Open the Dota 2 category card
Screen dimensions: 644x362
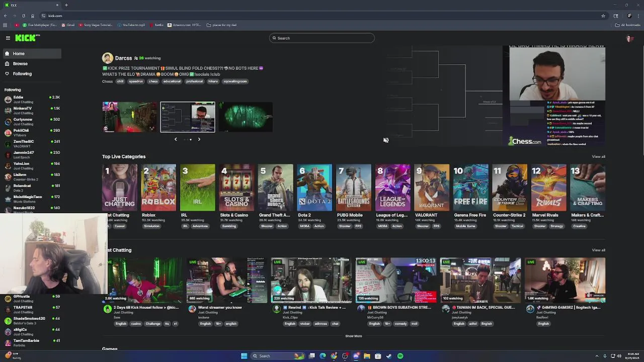(x=314, y=187)
